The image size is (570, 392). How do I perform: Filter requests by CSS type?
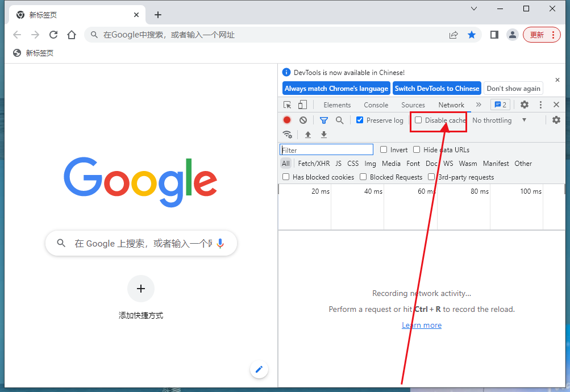tap(353, 164)
